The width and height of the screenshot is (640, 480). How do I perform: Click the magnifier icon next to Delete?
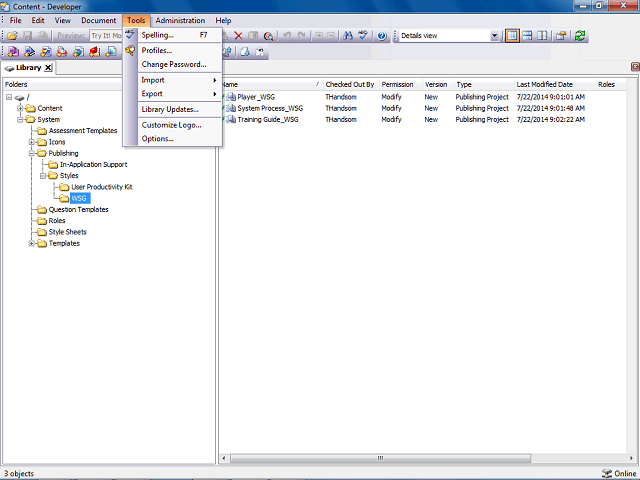pyautogui.click(x=268, y=36)
